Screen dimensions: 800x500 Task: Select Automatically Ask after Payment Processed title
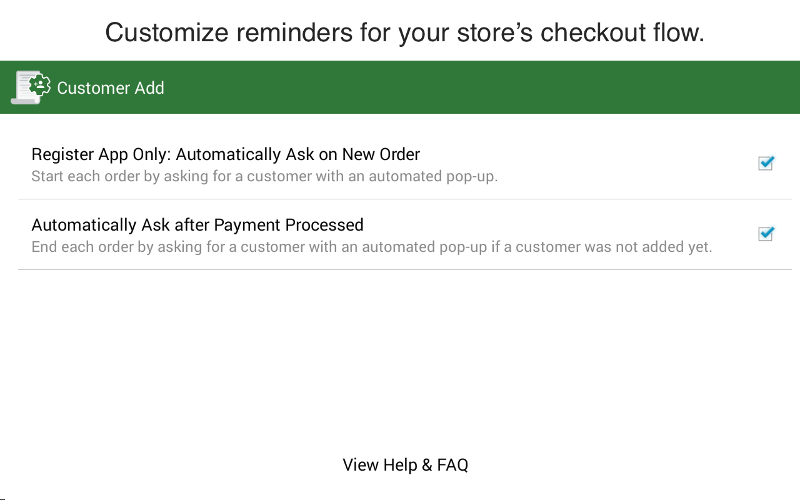[x=197, y=225]
